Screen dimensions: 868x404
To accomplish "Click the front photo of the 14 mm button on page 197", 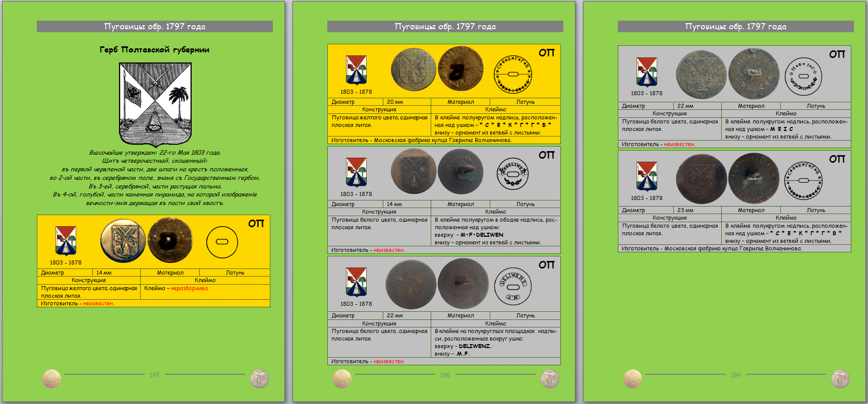I will (x=123, y=240).
